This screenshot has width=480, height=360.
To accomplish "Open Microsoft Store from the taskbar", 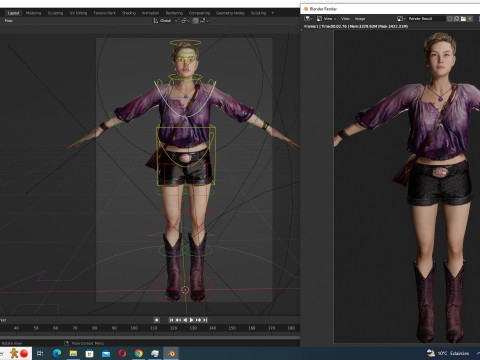I will [90, 353].
